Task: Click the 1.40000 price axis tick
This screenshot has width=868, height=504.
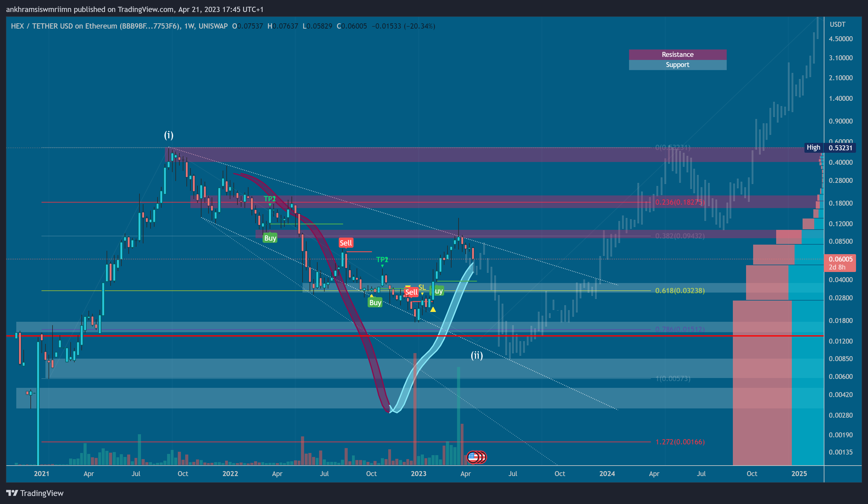Action: coord(840,98)
